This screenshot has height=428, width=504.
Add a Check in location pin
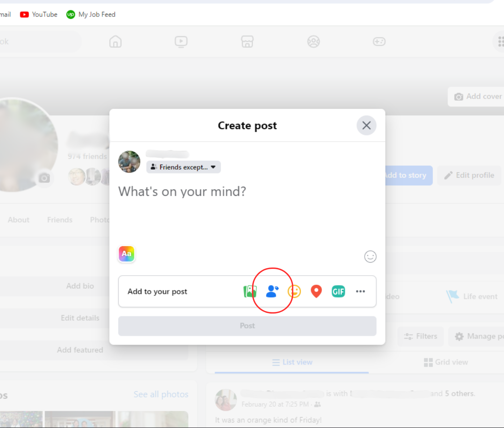point(316,291)
